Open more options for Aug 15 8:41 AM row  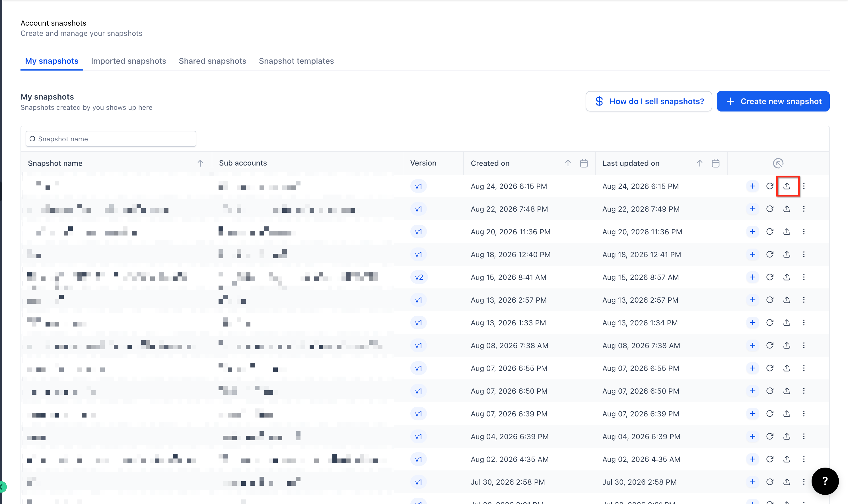click(x=804, y=277)
